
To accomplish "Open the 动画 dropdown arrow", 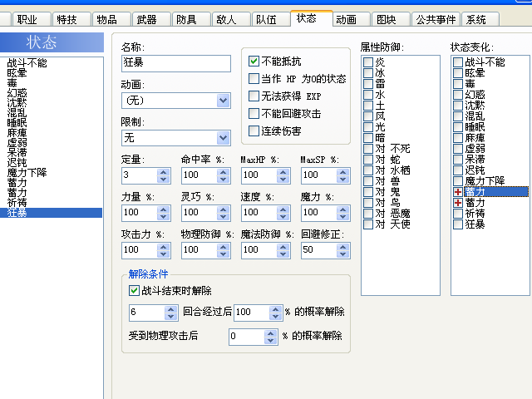I will [224, 101].
